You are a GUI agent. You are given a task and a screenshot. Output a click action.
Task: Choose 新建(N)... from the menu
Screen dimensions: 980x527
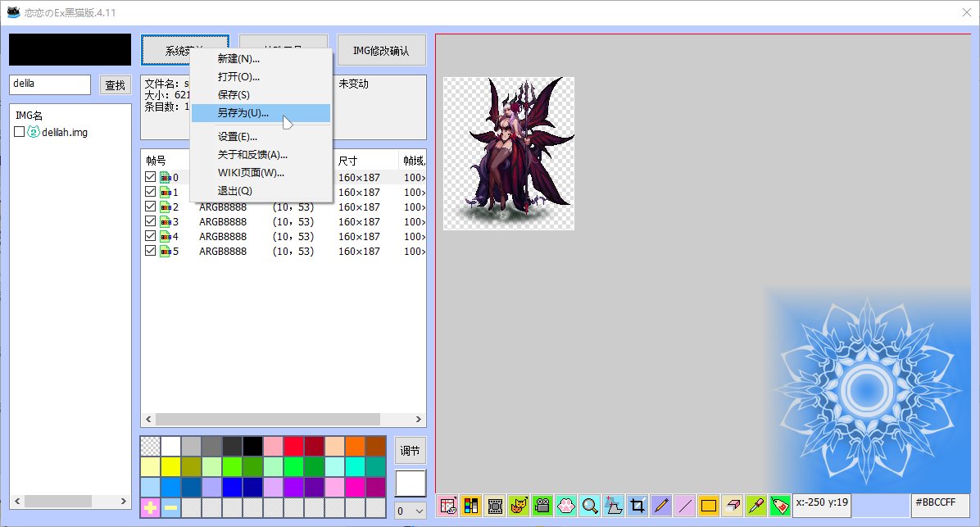tap(261, 59)
